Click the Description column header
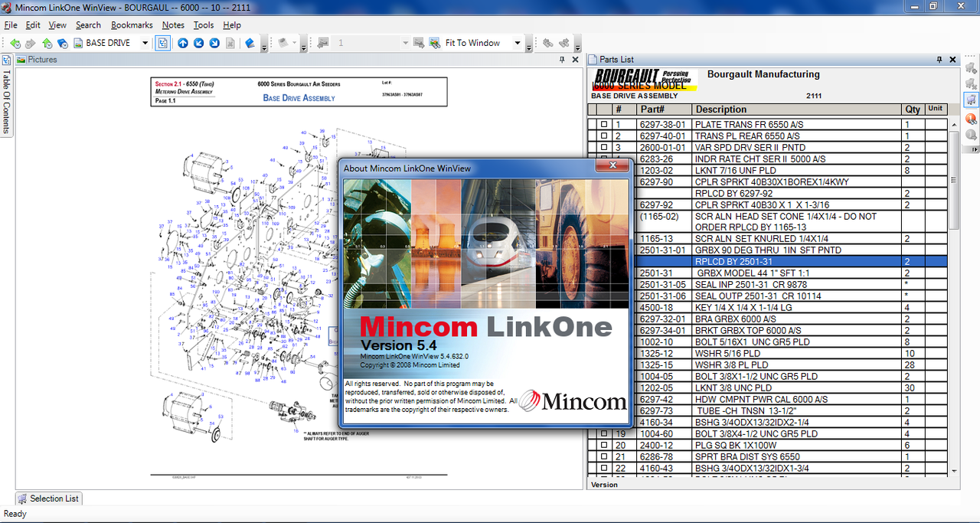 pyautogui.click(x=797, y=110)
